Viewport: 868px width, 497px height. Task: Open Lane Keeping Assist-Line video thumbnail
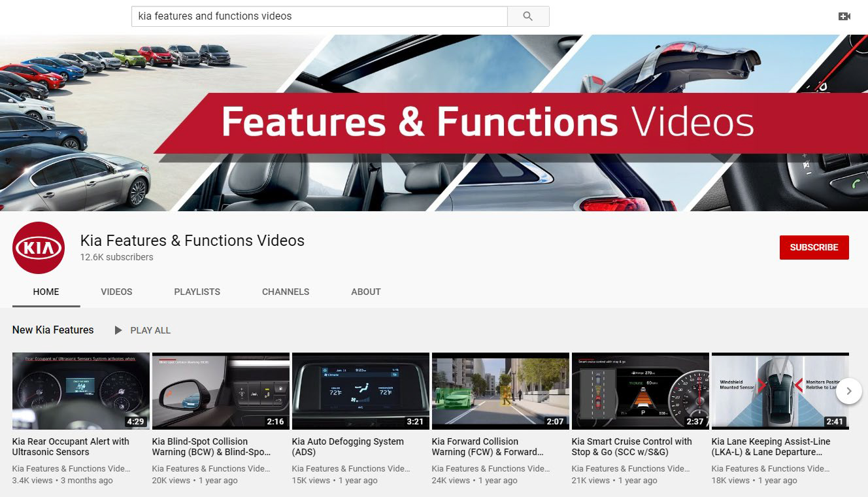[780, 391]
